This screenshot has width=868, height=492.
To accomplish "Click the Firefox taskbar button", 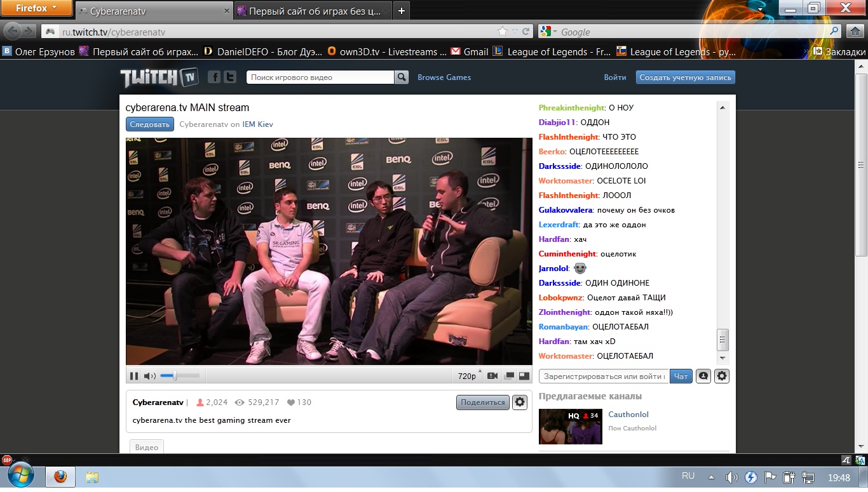I will [60, 477].
